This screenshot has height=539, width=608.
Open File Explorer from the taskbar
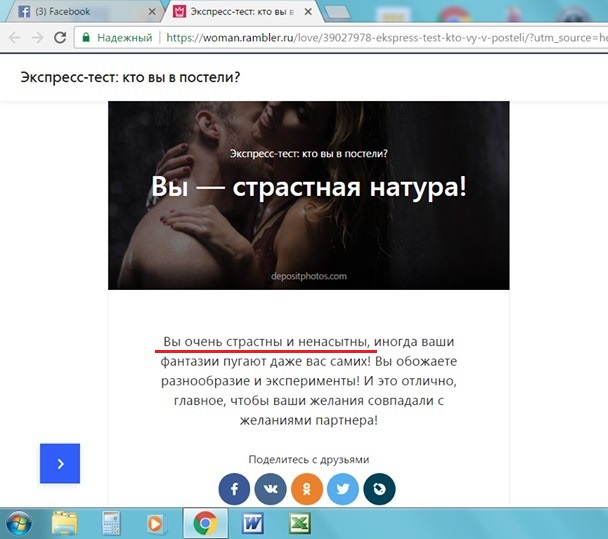point(65,522)
